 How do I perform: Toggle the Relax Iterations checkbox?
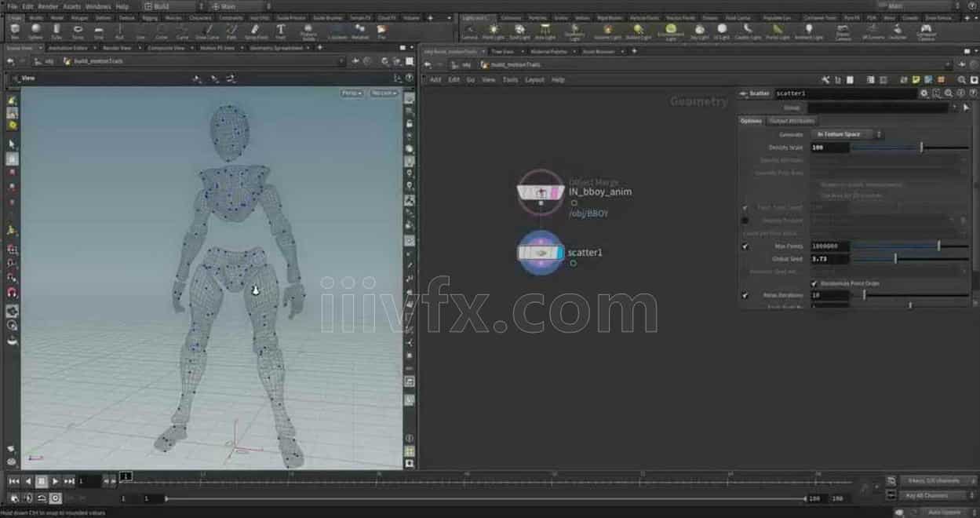click(745, 295)
